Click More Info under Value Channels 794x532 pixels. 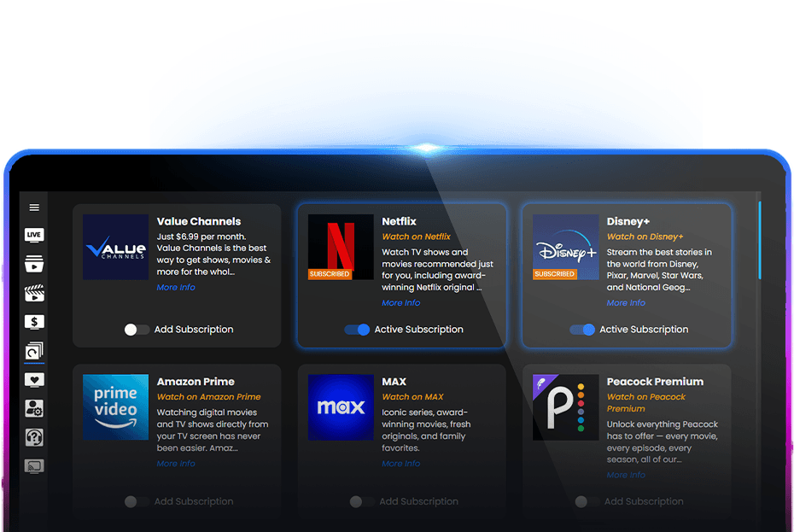point(176,288)
